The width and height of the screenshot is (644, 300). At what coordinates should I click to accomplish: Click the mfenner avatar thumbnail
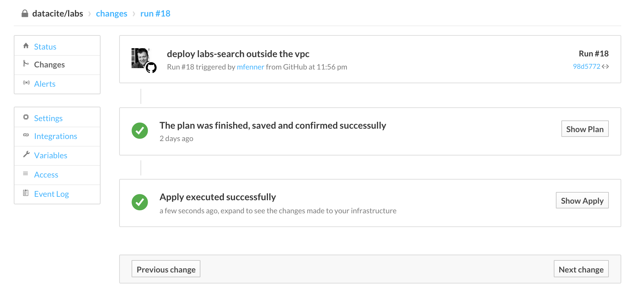pyautogui.click(x=141, y=58)
